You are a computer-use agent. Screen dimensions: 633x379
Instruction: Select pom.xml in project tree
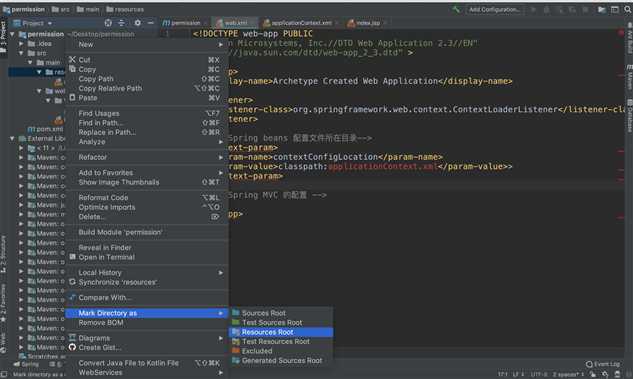[x=45, y=129]
